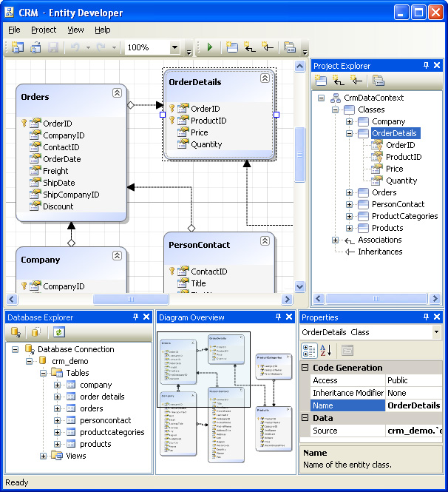Open the Project menu

44,30
